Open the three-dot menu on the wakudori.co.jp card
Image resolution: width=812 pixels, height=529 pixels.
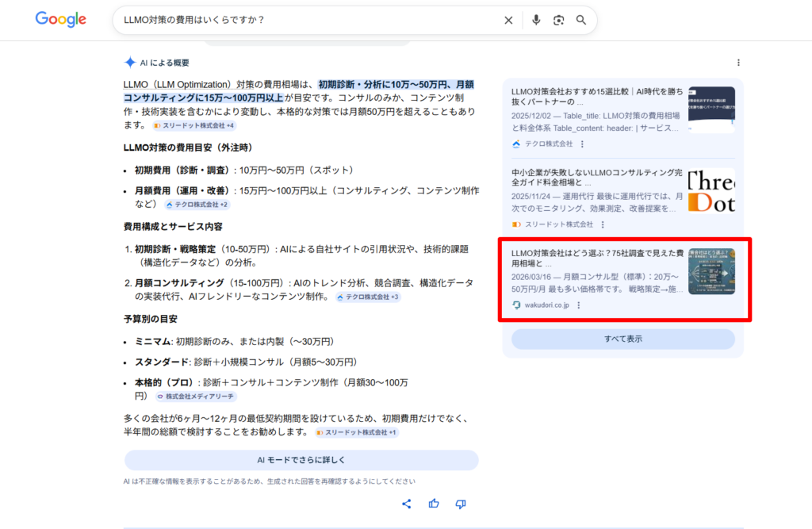pyautogui.click(x=578, y=305)
